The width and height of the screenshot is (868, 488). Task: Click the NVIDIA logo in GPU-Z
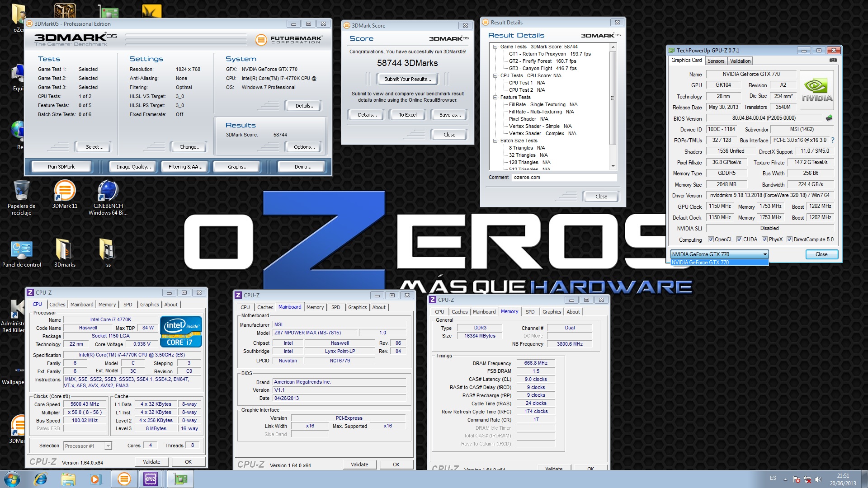coord(817,90)
